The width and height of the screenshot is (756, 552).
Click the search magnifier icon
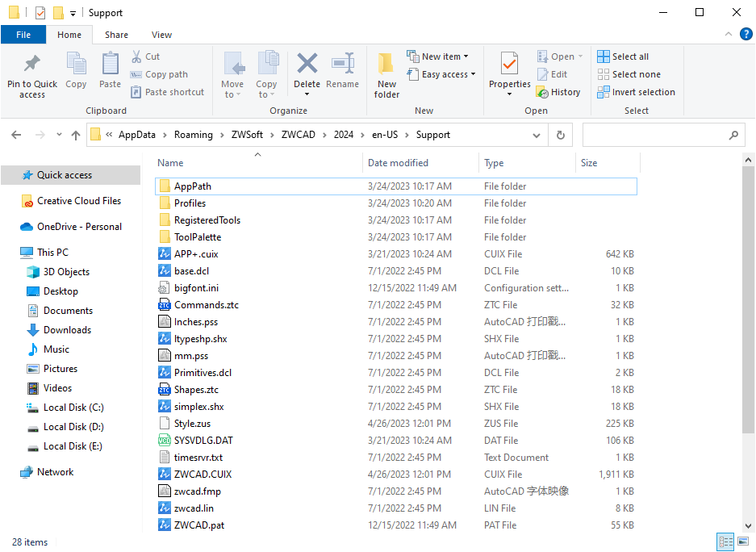click(x=733, y=135)
